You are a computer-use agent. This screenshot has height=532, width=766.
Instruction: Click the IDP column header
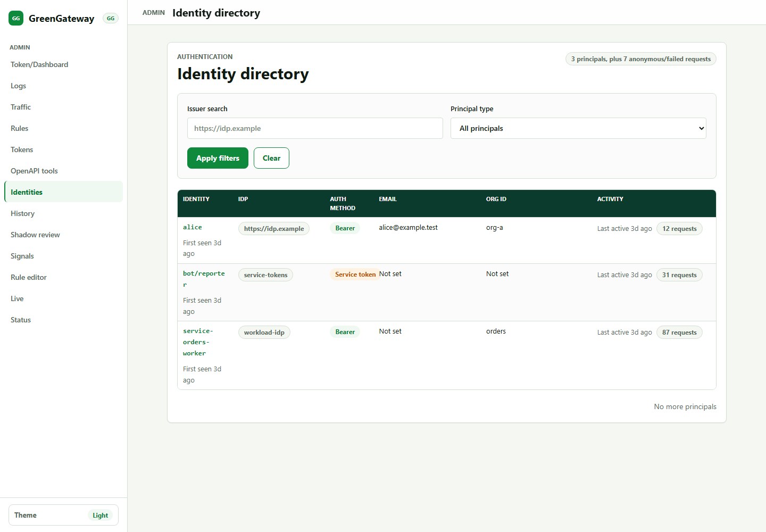click(243, 199)
